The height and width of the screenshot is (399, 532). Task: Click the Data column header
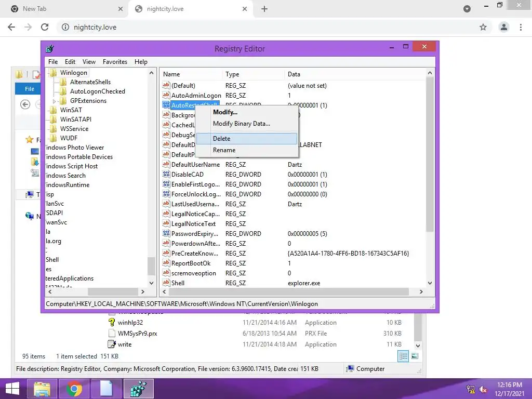point(355,74)
